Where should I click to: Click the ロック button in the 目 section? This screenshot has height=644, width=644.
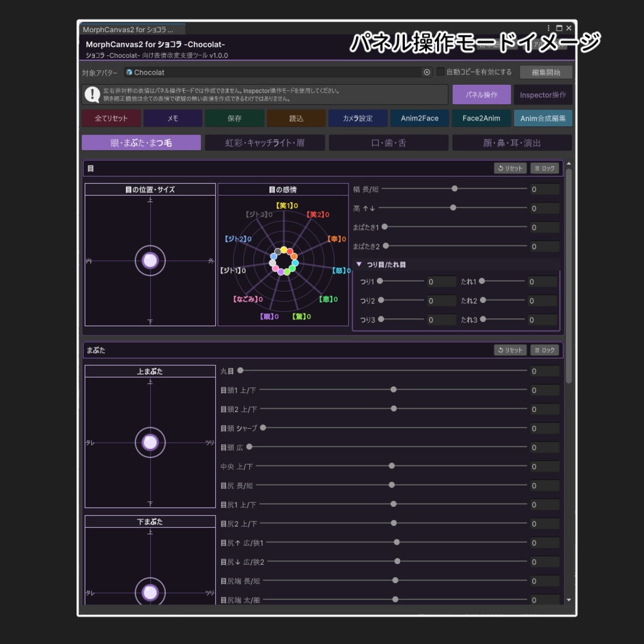click(x=545, y=168)
